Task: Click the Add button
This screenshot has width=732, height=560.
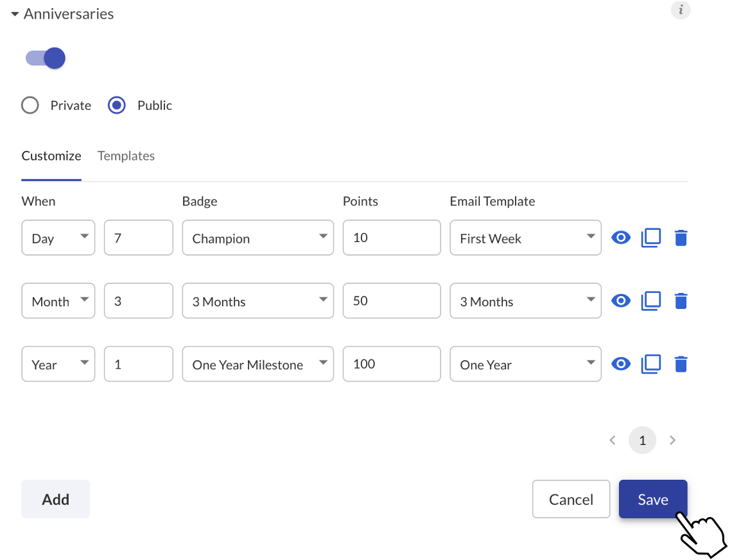Action: pos(56,499)
